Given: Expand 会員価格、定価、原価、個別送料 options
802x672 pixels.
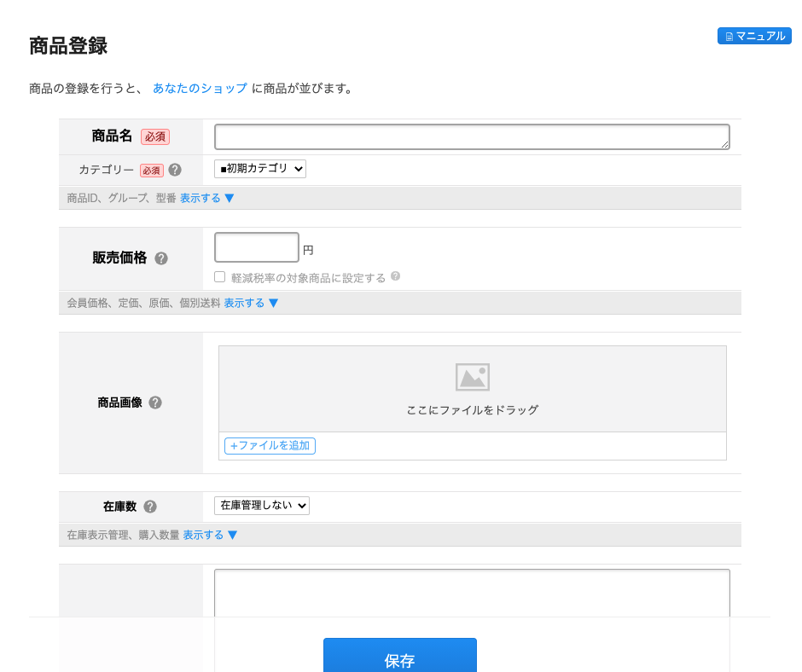Looking at the screenshot, I should click(244, 302).
